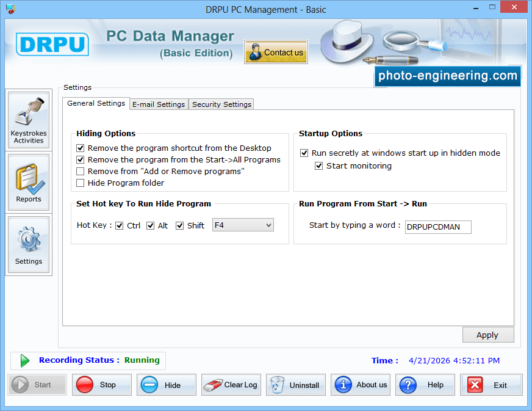Click the Uninstall recycle bin button
This screenshot has height=411, width=532.
(296, 385)
